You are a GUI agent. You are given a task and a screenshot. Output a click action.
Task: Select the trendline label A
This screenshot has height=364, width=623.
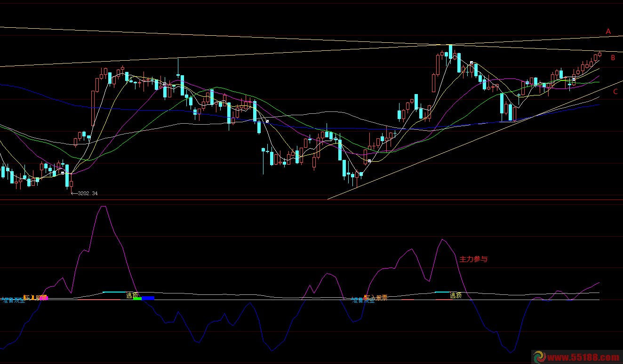tap(608, 32)
